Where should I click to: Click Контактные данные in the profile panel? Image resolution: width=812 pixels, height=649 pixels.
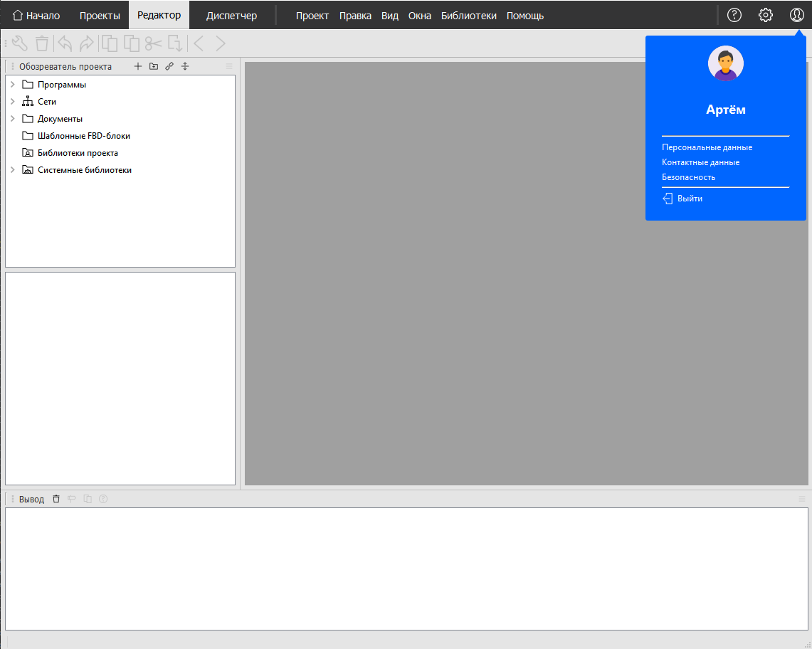click(x=700, y=162)
